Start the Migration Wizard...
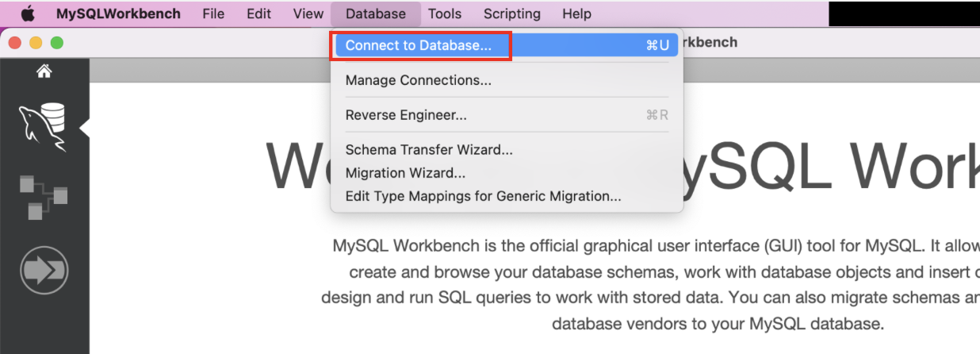980x354 pixels. [x=507, y=172]
